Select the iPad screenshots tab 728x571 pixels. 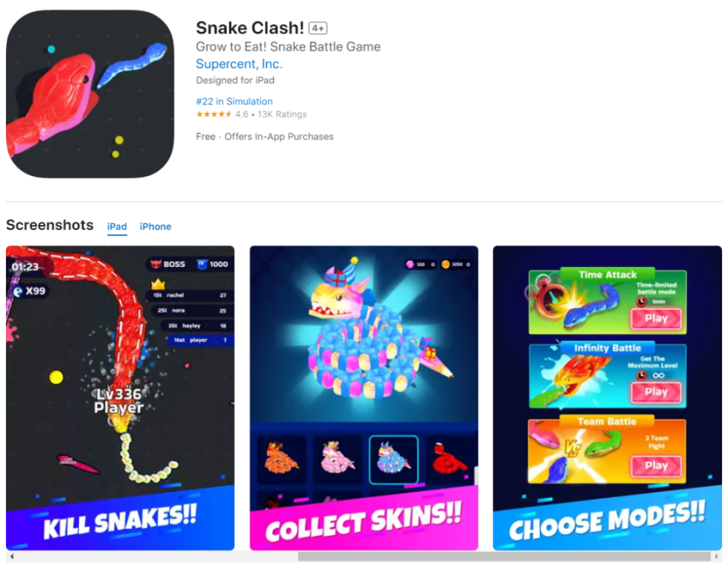tap(117, 227)
